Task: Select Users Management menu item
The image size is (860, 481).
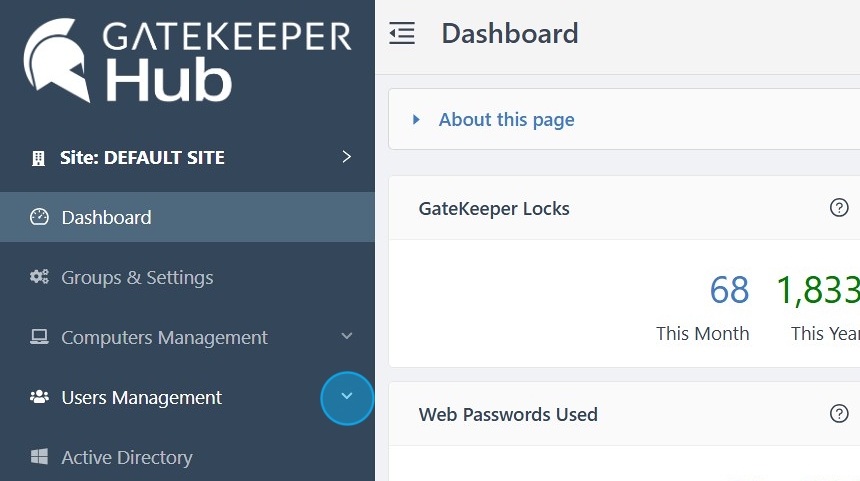Action: 187,397
